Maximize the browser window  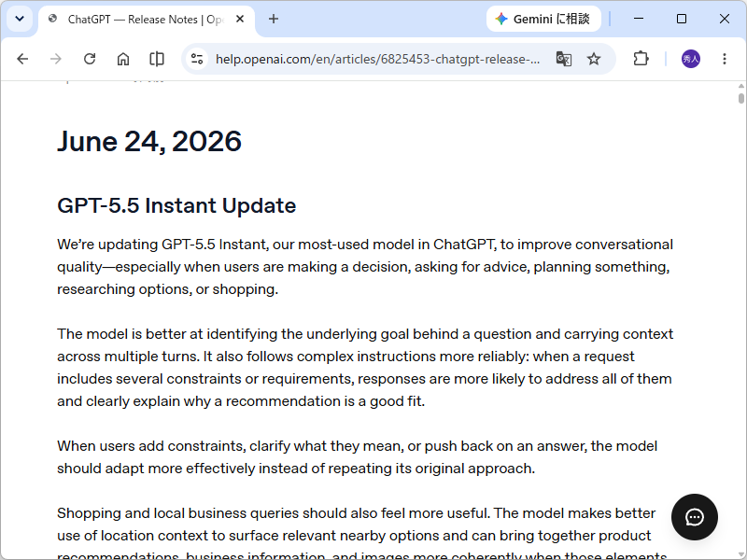682,19
